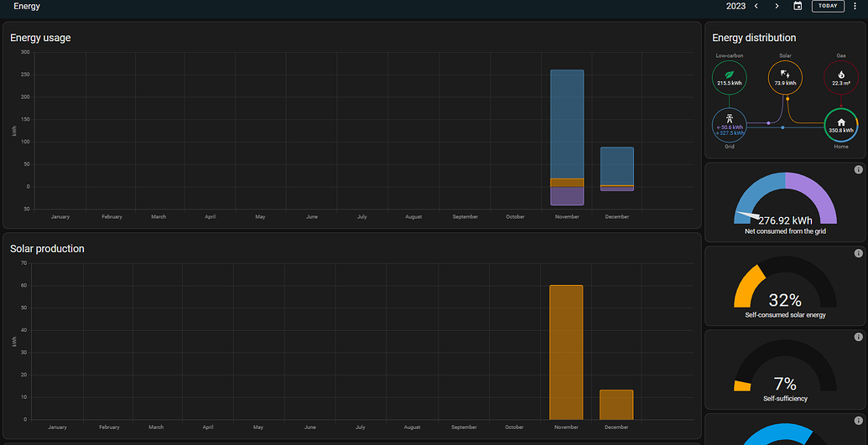The height and width of the screenshot is (445, 868).
Task: Click the 22.3 m³ gas value
Action: (x=841, y=83)
